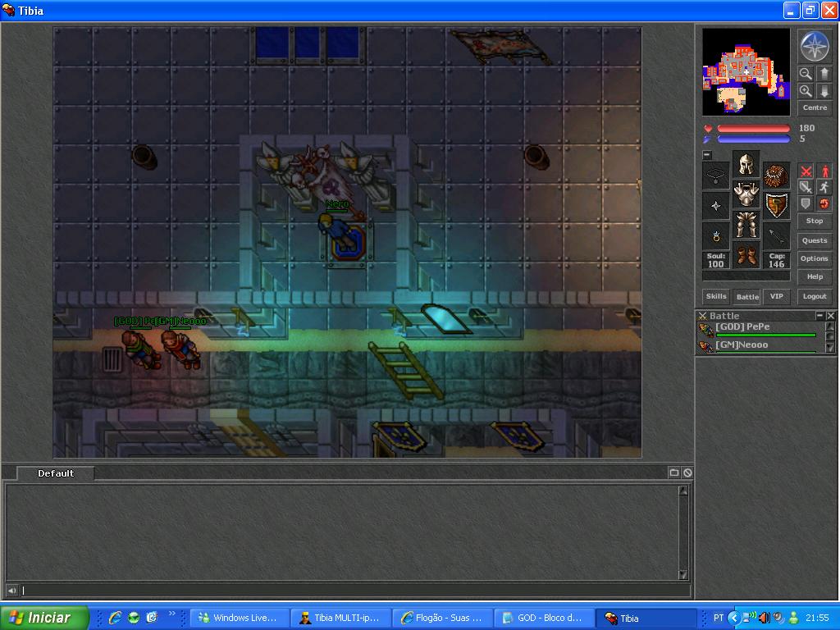This screenshot has height=630, width=840.
Task: Select the plate armor slot
Action: (746, 194)
